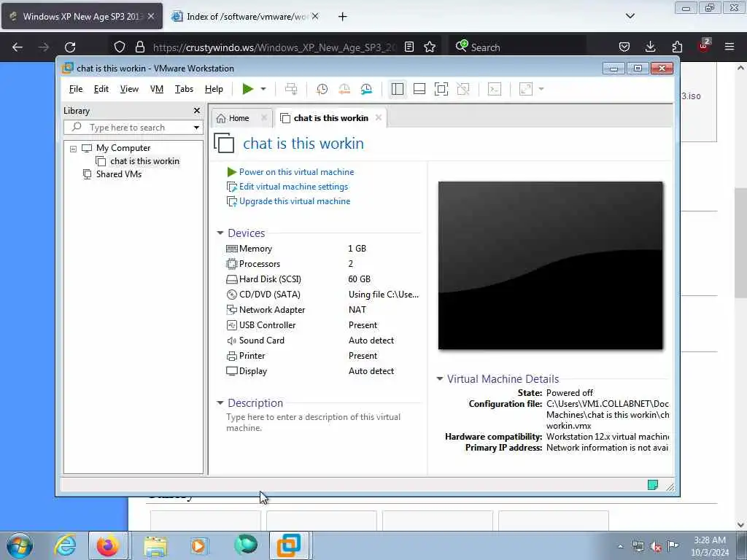This screenshot has height=560, width=747.
Task: Select the Printer device row
Action: click(322, 356)
